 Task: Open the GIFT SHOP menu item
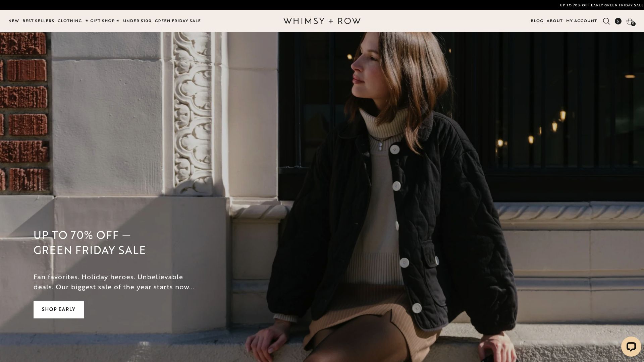coord(103,20)
